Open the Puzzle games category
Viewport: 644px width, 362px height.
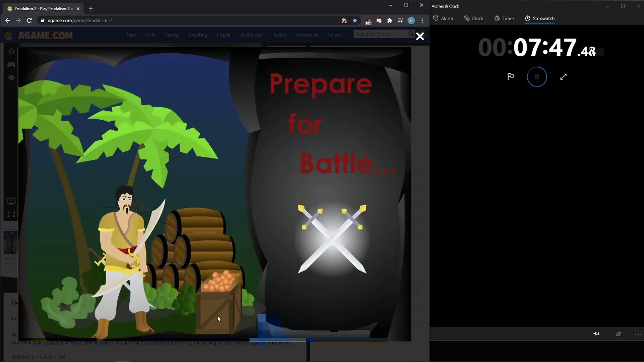tap(223, 35)
